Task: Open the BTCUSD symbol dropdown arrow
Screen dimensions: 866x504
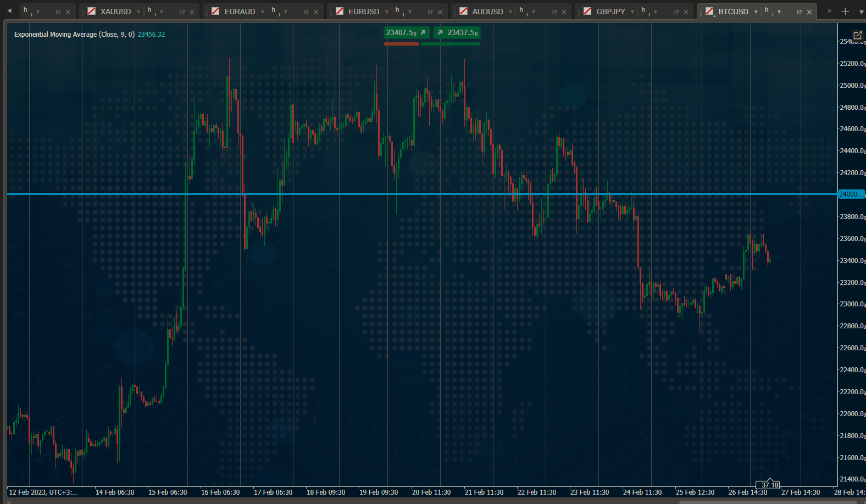Action: tap(756, 12)
